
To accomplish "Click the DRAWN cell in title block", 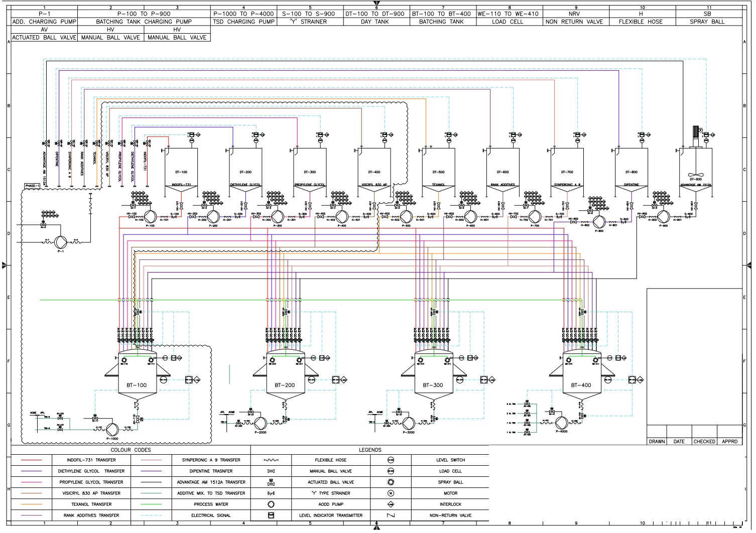I will coord(657,442).
